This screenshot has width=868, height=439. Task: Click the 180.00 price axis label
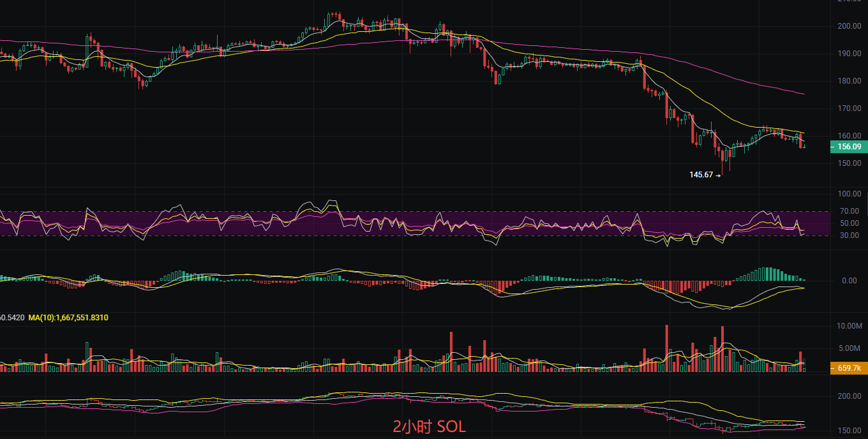coord(849,81)
